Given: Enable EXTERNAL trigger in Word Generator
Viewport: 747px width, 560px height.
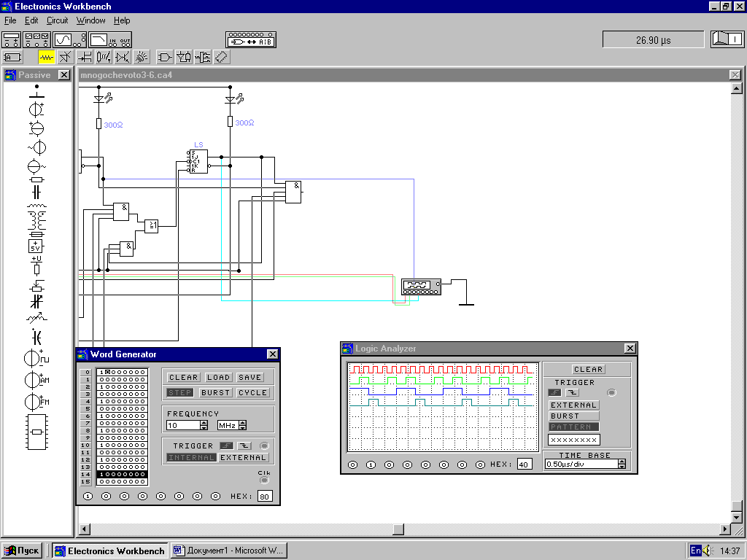Looking at the screenshot, I should 243,458.
